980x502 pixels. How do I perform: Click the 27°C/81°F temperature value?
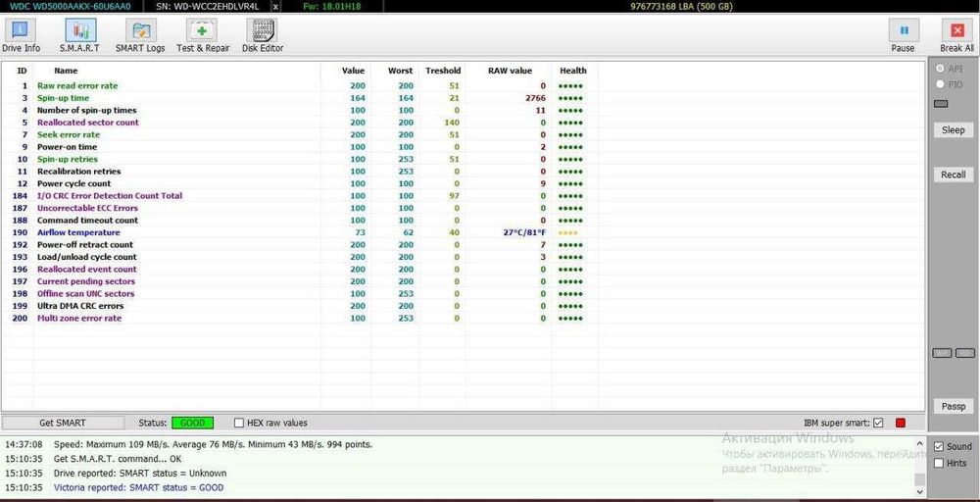point(525,232)
